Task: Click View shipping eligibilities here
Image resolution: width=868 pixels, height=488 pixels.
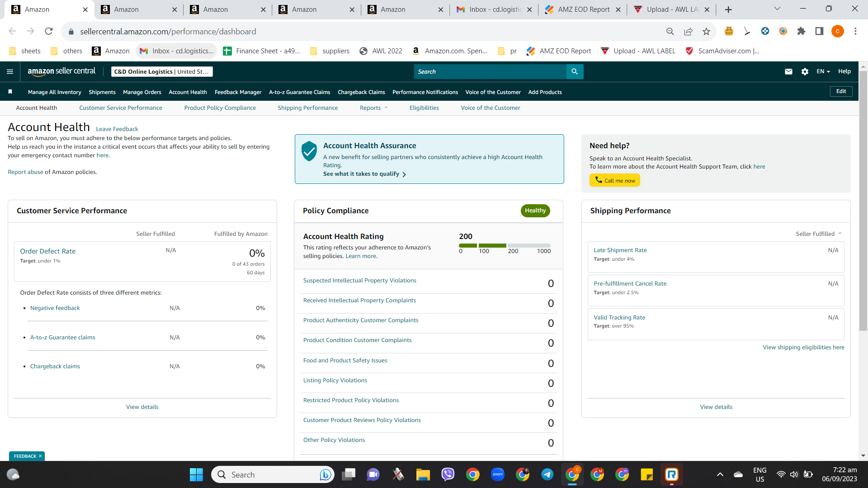Action: 803,347
